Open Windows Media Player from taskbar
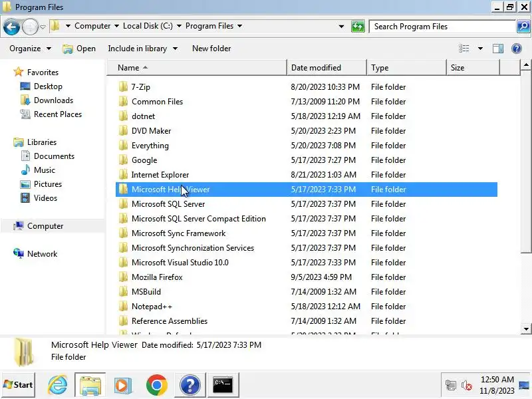532x399 pixels. pos(123,385)
